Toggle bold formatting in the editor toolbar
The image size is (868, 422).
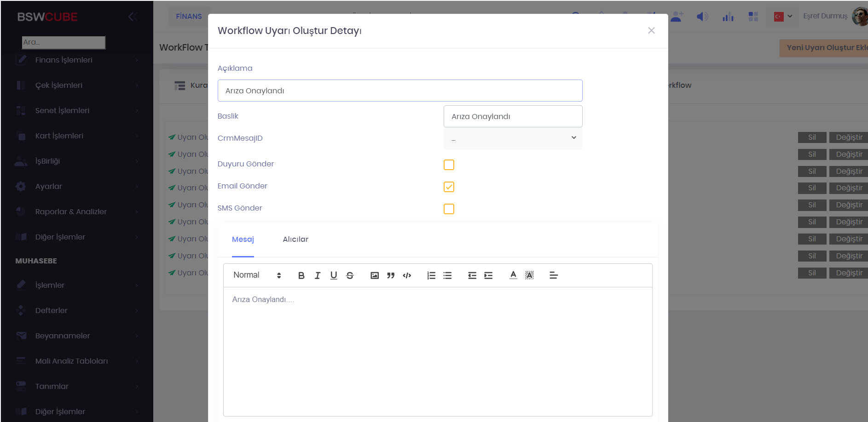pos(301,275)
